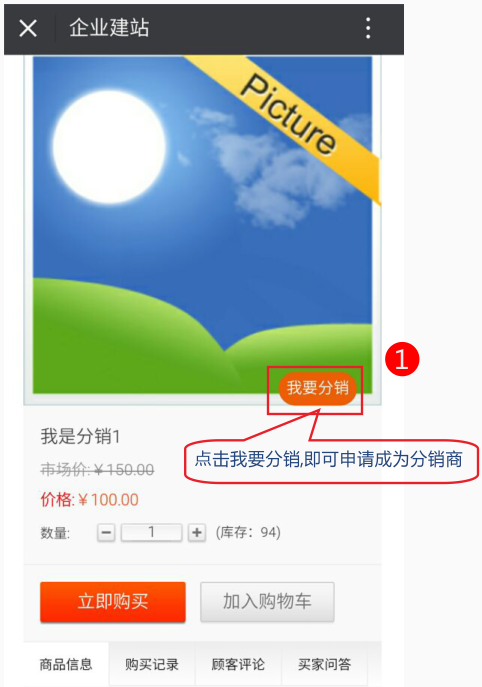Select the 顾客评论 tab

coord(238,664)
